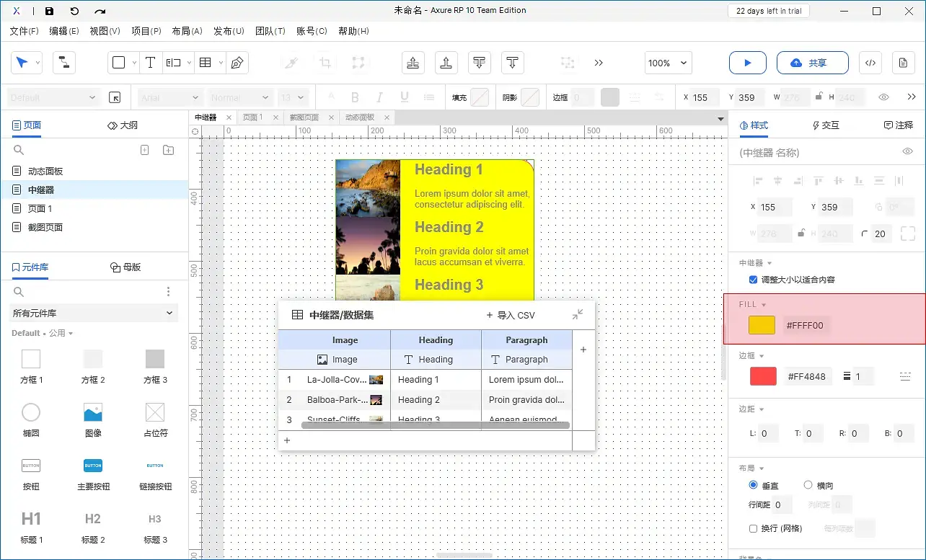This screenshot has height=560, width=926.
Task: Select the horizontal layout radio button
Action: tap(808, 485)
